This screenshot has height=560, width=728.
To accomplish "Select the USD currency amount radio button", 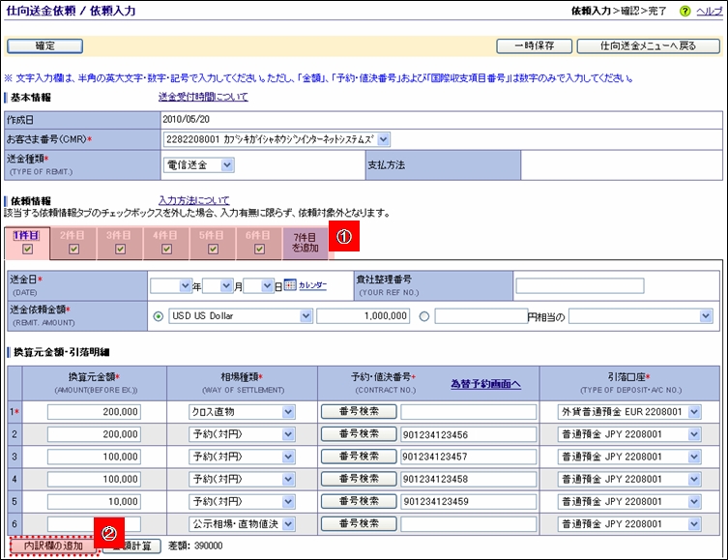I will 159,316.
